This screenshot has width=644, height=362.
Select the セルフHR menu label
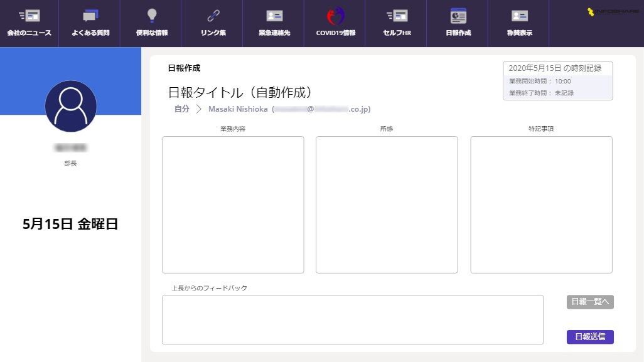click(397, 33)
